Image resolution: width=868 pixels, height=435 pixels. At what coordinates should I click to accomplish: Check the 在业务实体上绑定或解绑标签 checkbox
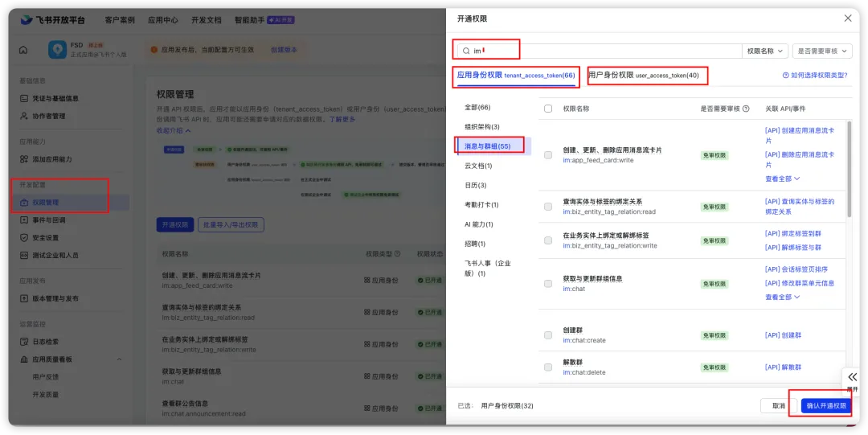click(x=548, y=240)
